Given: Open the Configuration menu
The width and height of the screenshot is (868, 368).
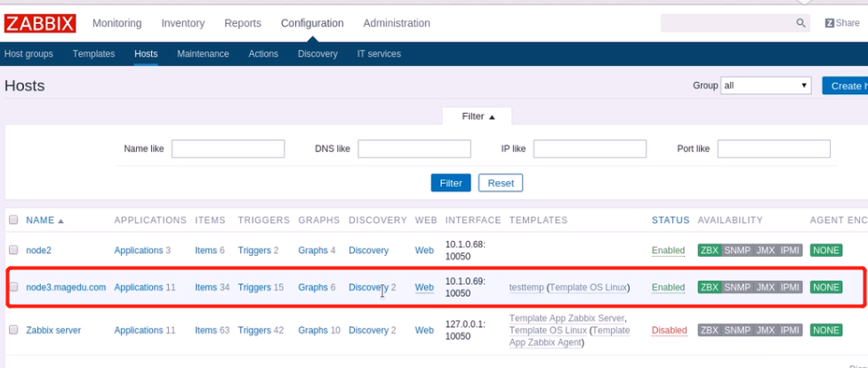Looking at the screenshot, I should pyautogui.click(x=312, y=23).
